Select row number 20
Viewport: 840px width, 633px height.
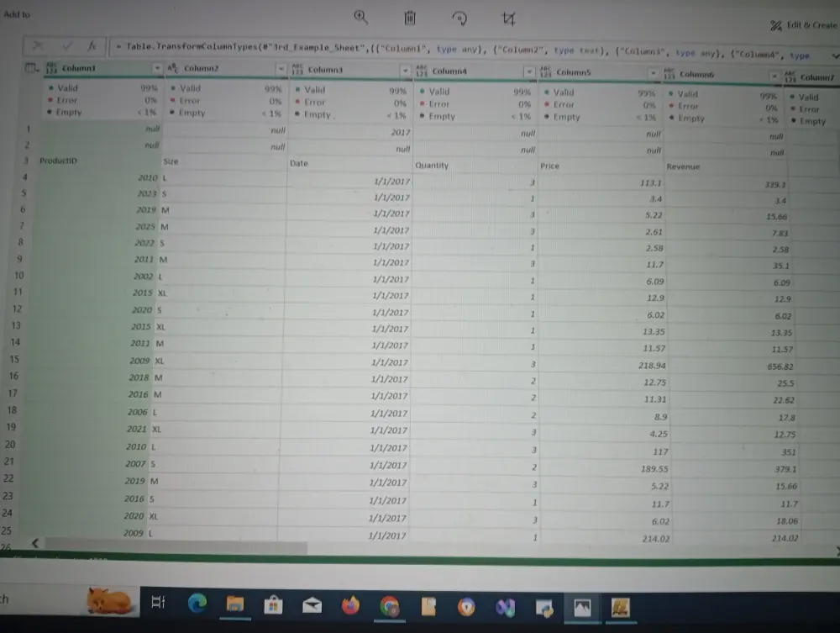click(9, 445)
